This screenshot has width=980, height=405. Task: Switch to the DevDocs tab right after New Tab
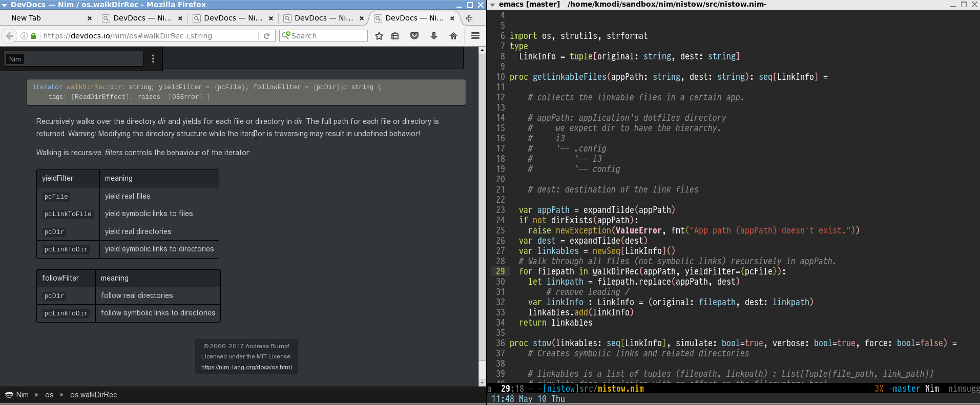pos(142,18)
